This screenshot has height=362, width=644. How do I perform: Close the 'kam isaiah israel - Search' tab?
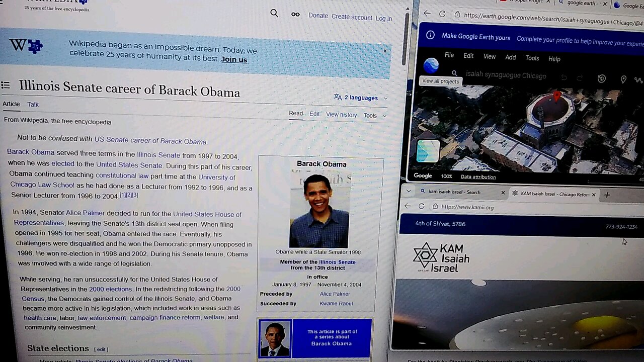pos(503,193)
